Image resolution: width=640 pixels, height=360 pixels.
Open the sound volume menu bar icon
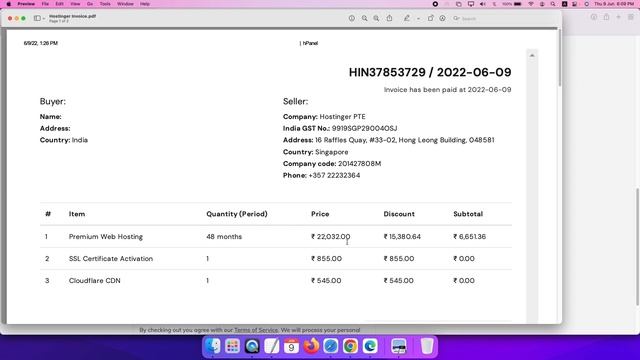pos(482,4)
